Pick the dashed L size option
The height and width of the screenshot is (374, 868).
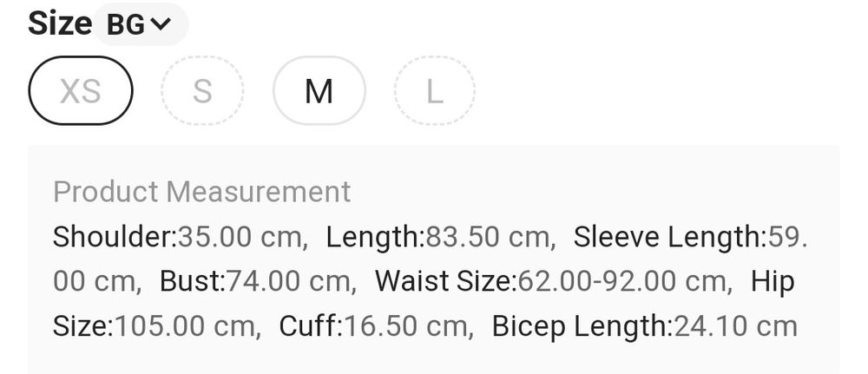434,90
